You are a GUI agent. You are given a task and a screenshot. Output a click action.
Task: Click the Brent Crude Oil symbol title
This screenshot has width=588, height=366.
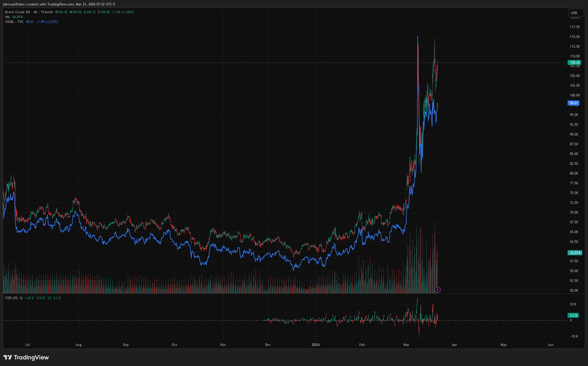click(18, 12)
